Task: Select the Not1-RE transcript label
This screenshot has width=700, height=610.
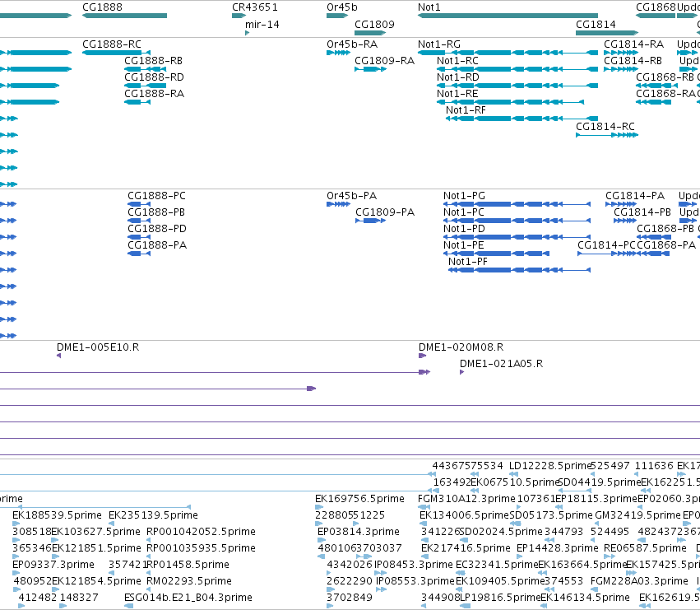Action: point(457,94)
